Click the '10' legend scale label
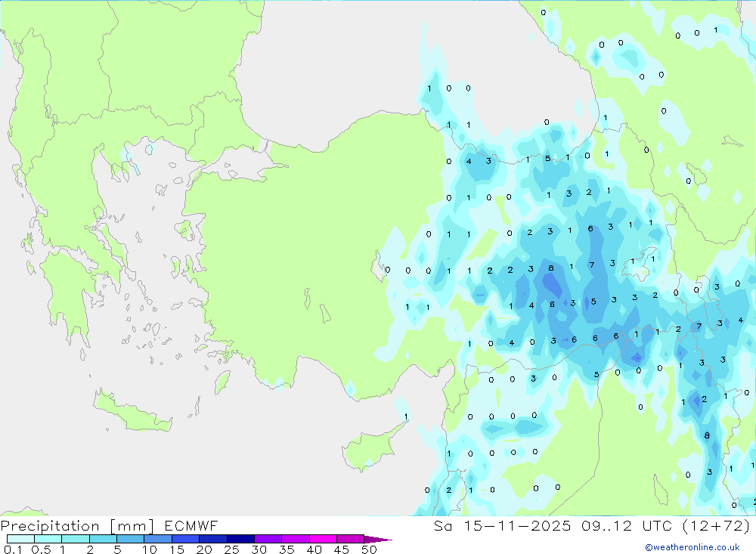The image size is (756, 554). point(150,549)
